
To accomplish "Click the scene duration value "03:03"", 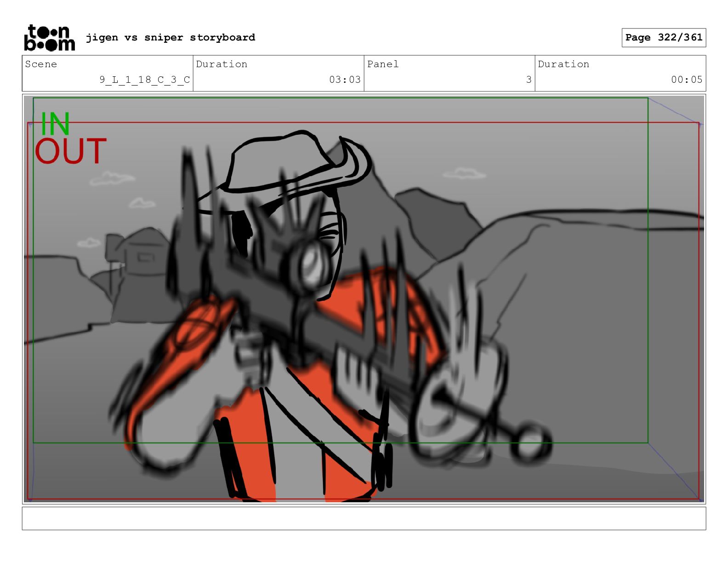I will [345, 80].
